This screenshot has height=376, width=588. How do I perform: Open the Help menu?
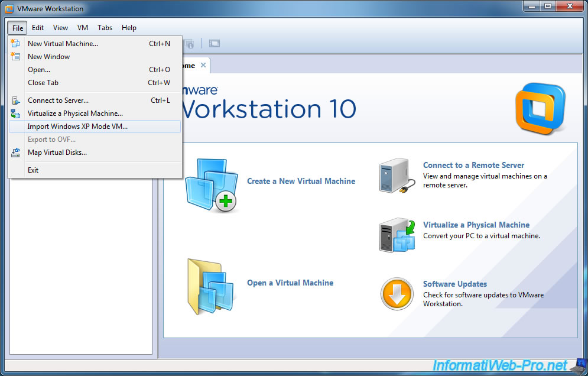click(x=129, y=28)
